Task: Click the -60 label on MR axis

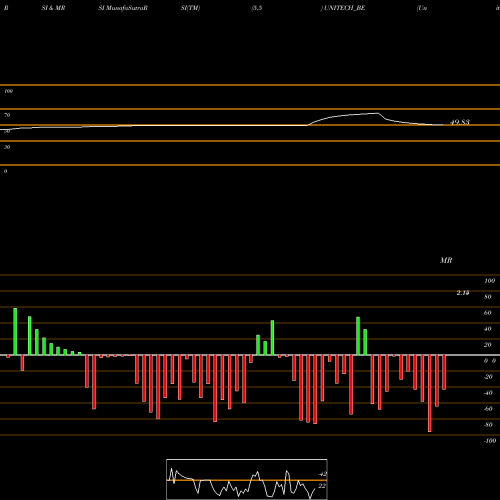Action: tap(488, 409)
